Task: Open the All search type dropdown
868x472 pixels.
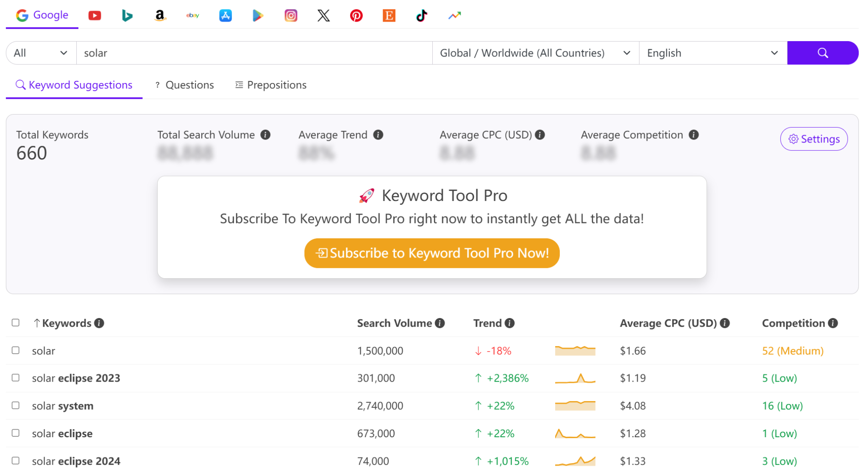Action: point(41,53)
